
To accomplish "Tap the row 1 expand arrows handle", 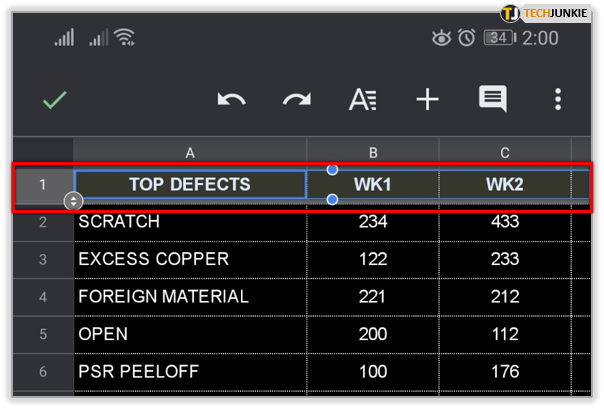I will point(73,201).
